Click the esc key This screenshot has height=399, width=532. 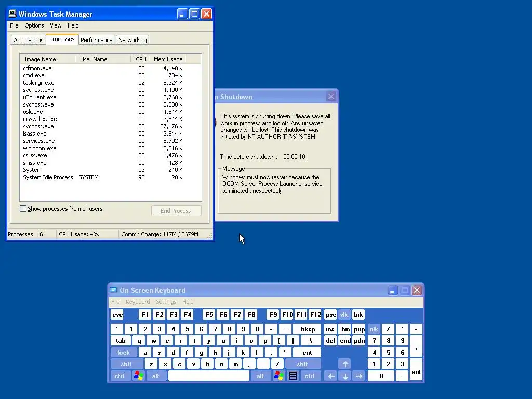117,314
